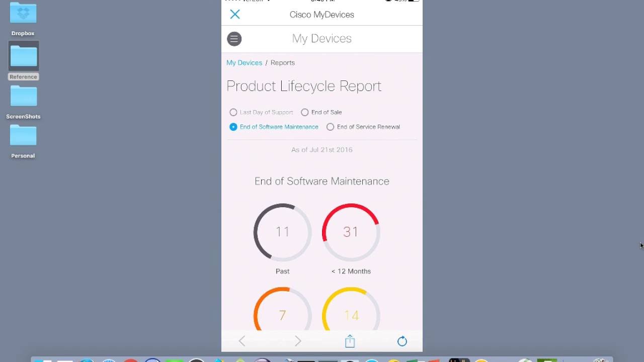Click the End of Software Maintenance heading
Viewport: 644px width, 362px height.
tap(322, 181)
